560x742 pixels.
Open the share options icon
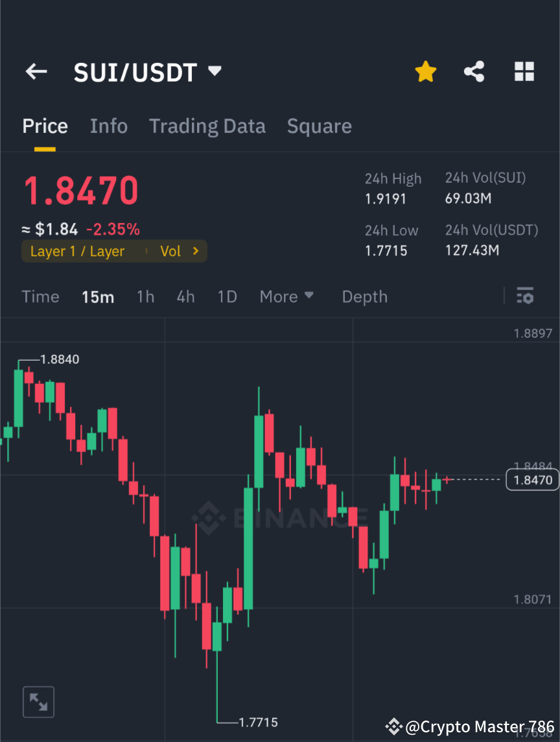tap(474, 71)
